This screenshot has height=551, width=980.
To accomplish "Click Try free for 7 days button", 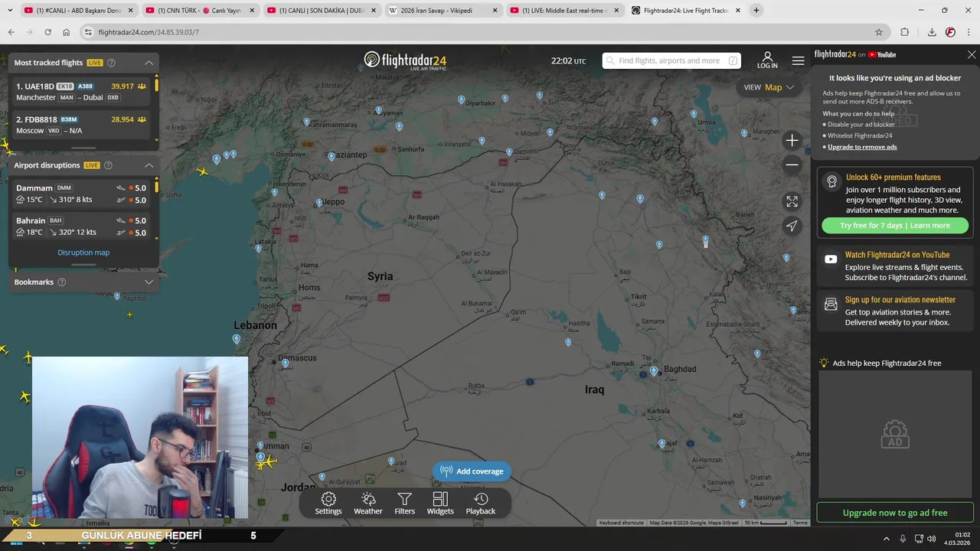I will point(895,226).
